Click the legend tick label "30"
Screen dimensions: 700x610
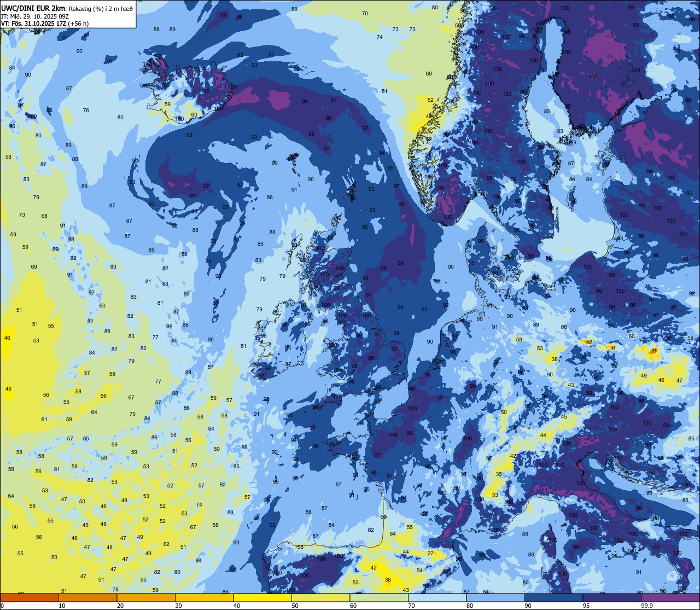point(178,606)
